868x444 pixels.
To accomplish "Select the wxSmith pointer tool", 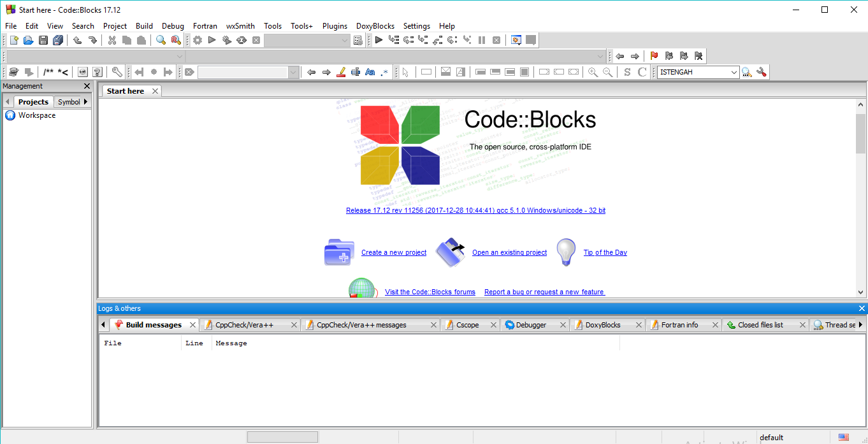I will [x=406, y=72].
